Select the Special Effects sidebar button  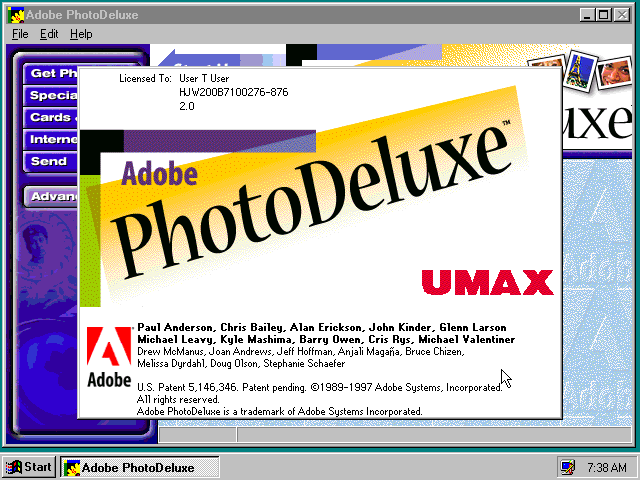pos(51,95)
